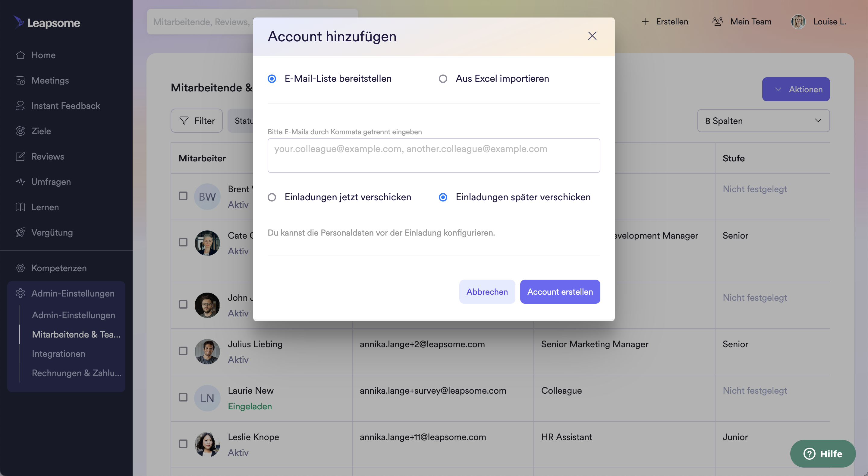Open Umfragen section
The height and width of the screenshot is (476, 868).
click(x=51, y=182)
